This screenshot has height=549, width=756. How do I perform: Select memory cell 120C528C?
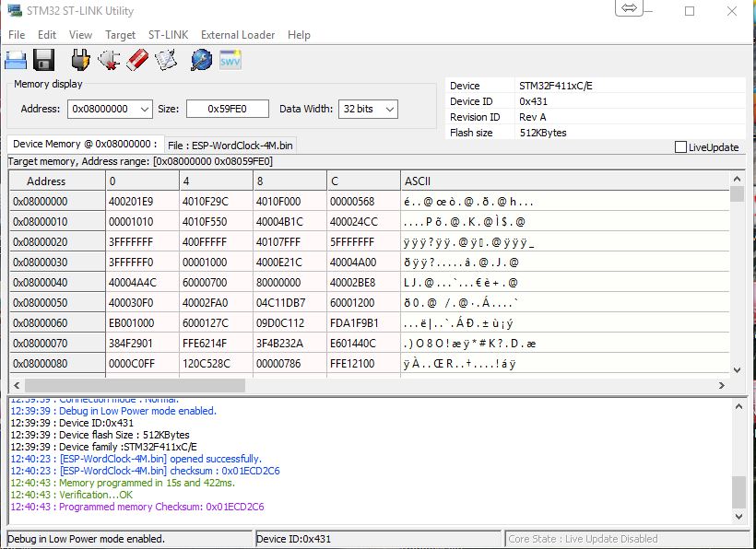tap(216, 363)
